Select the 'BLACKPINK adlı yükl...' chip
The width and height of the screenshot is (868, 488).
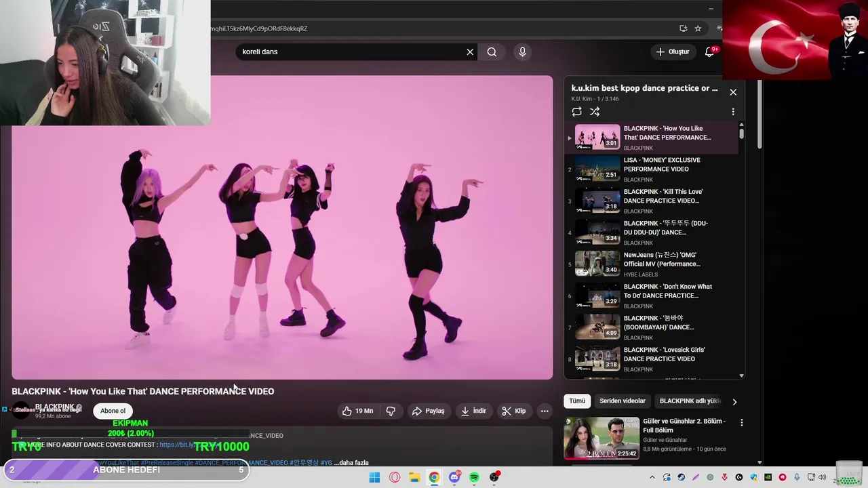click(690, 401)
